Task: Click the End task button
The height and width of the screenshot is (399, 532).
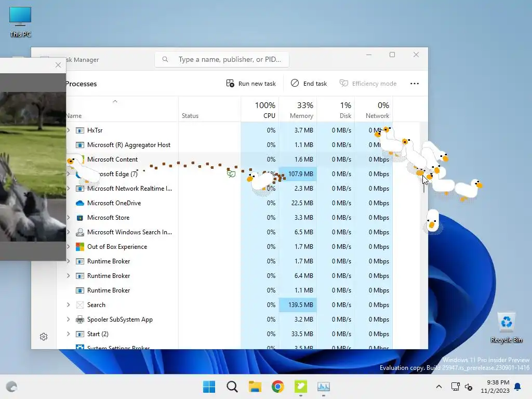Action: [309, 84]
